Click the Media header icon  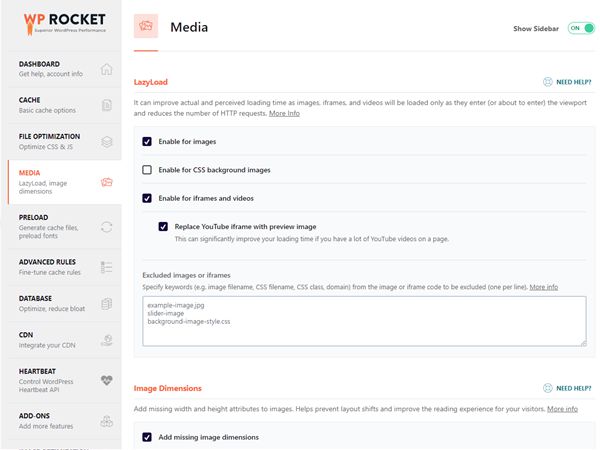146,26
